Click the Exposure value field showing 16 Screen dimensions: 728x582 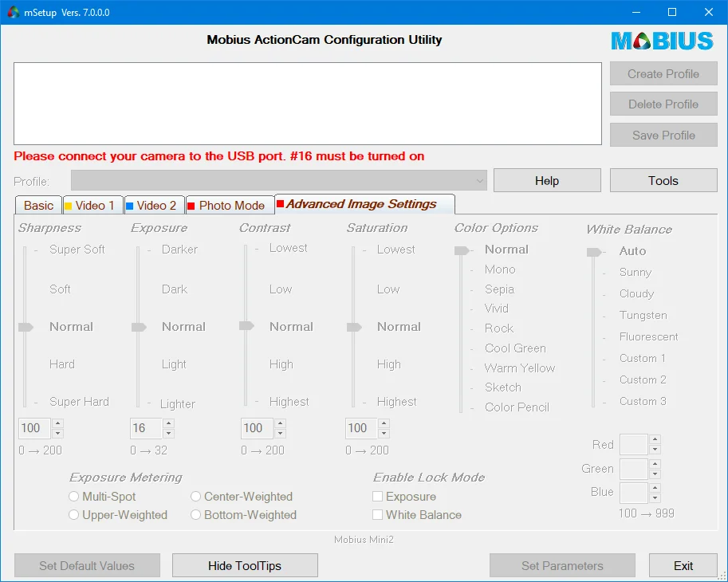[x=146, y=428]
